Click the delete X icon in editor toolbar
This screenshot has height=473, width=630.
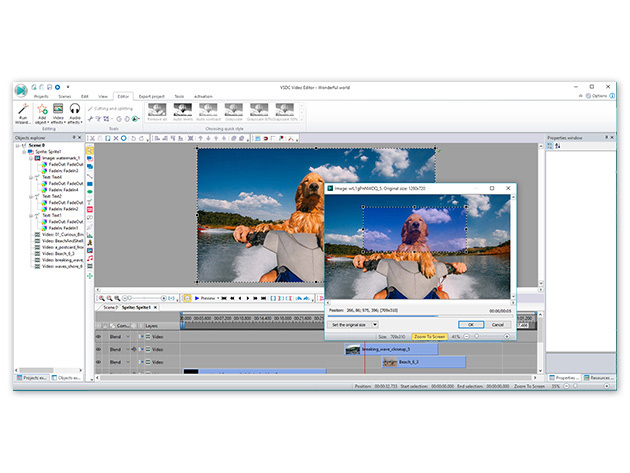coord(116,138)
